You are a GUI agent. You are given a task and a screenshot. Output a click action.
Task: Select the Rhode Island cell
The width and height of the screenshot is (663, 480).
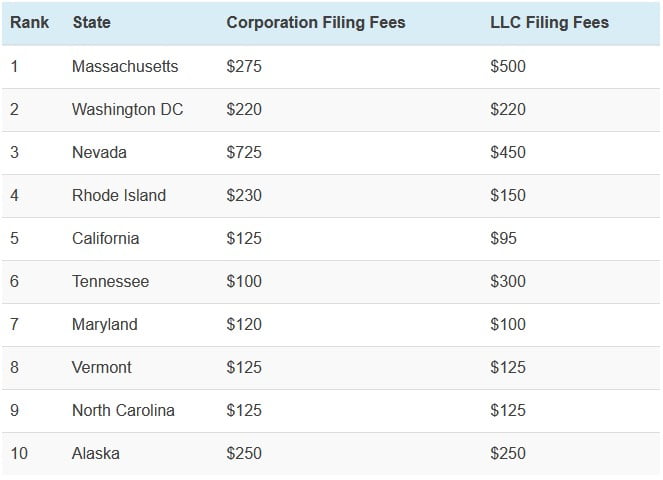pos(118,195)
